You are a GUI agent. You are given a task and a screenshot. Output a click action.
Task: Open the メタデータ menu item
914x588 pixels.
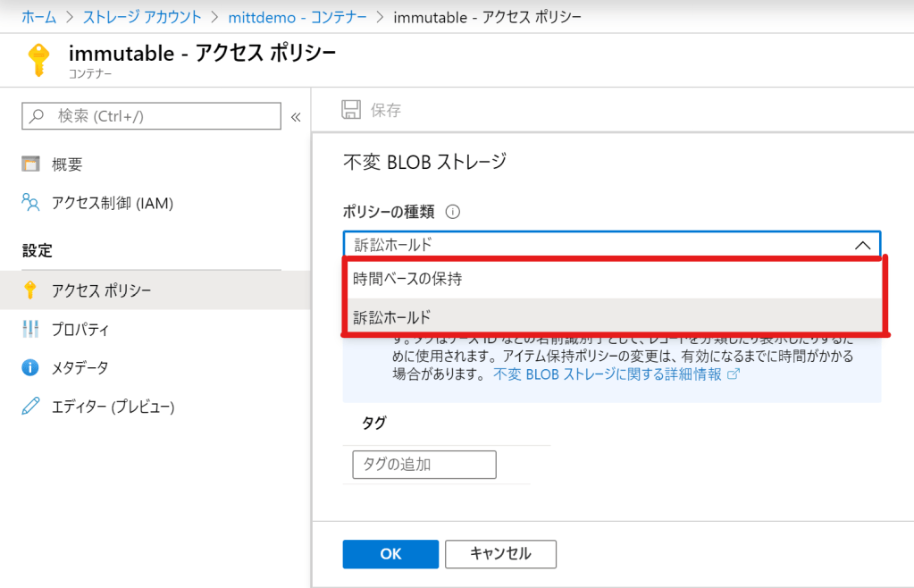click(x=80, y=367)
